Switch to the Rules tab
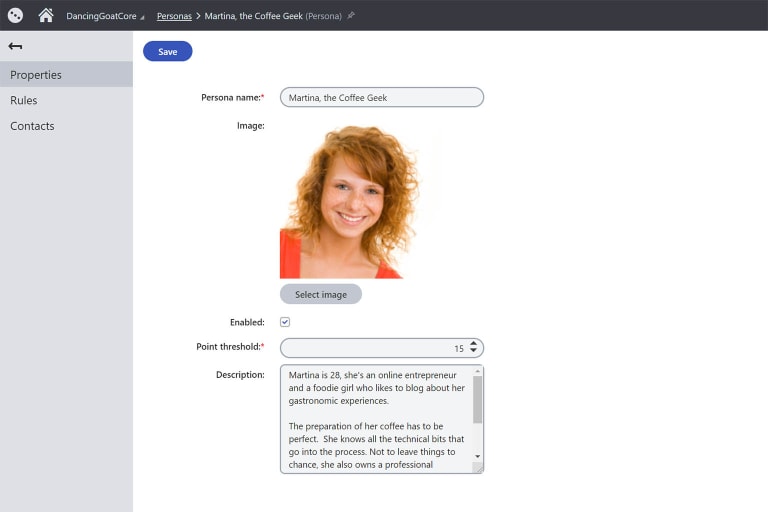 66,100
